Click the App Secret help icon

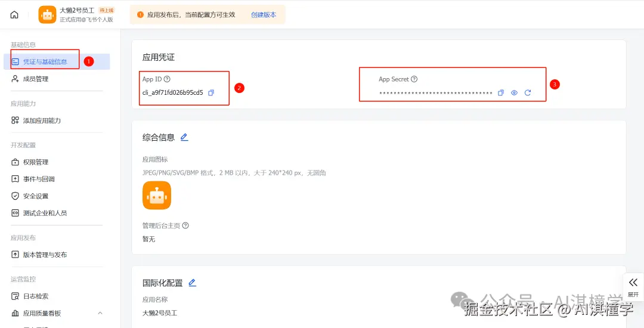(x=414, y=79)
